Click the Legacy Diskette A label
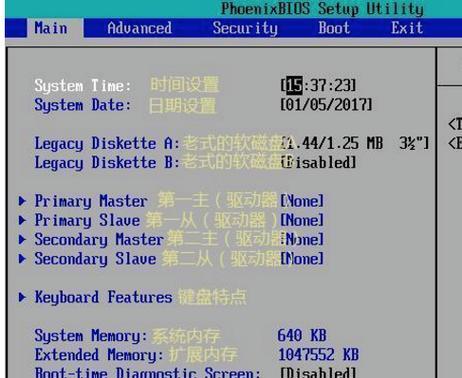 point(107,144)
